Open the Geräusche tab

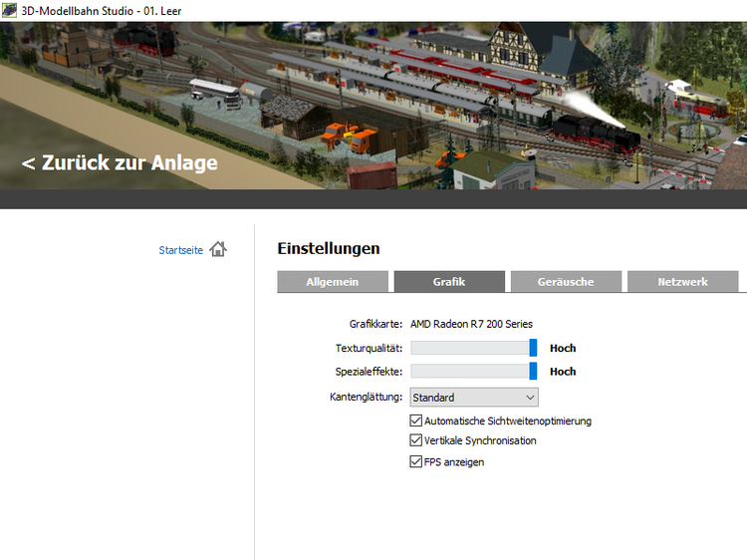point(566,282)
